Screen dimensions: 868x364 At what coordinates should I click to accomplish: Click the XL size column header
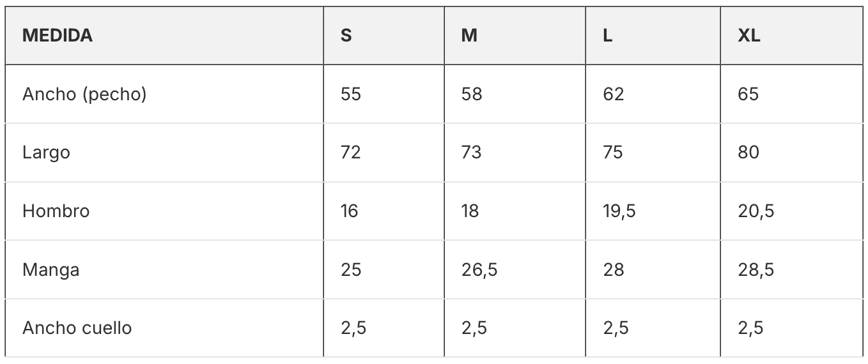pos(749,36)
